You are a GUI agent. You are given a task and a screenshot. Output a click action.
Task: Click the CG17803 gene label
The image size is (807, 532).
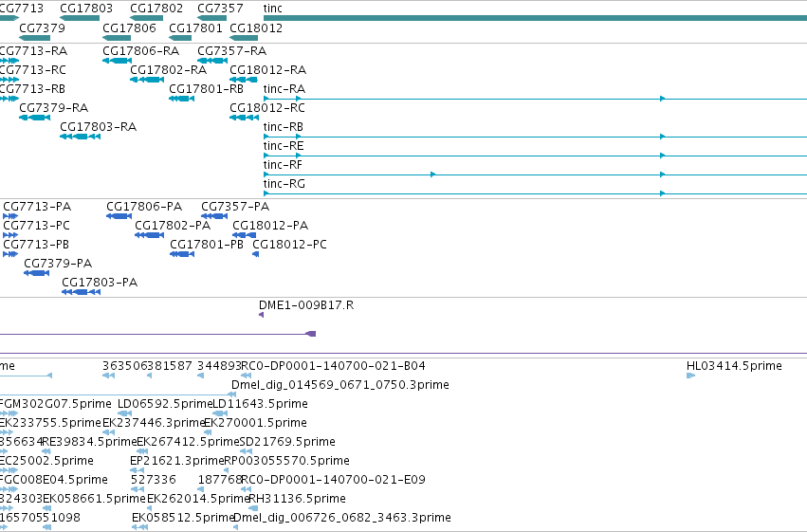tap(86, 9)
